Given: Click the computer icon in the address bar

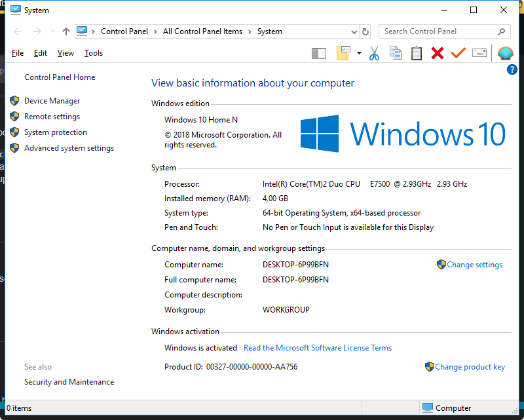Looking at the screenshot, I should [x=82, y=31].
